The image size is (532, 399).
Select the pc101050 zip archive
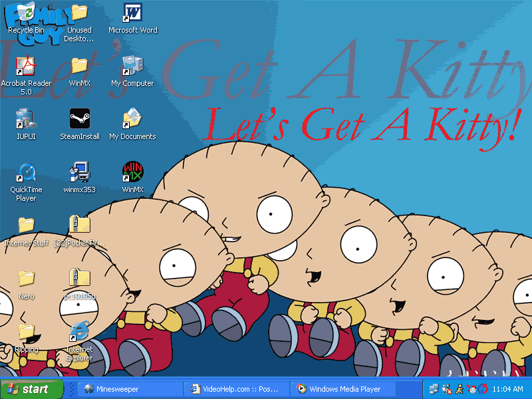(x=80, y=285)
